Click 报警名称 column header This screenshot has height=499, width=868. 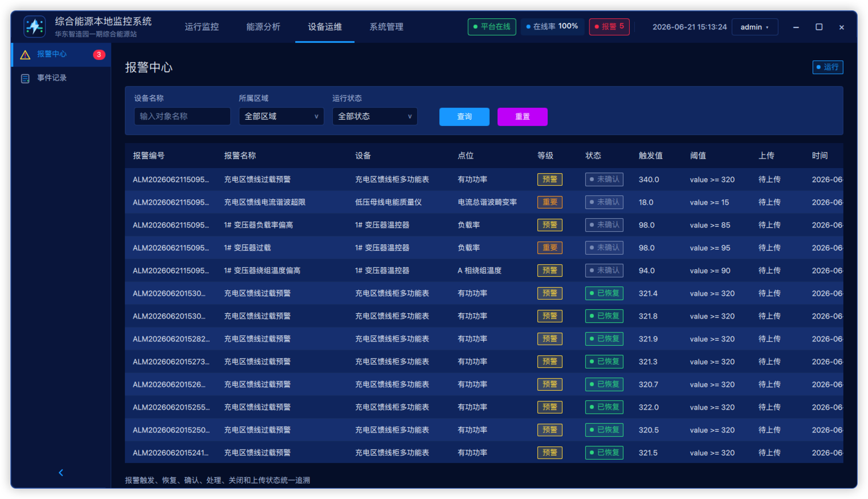point(240,156)
